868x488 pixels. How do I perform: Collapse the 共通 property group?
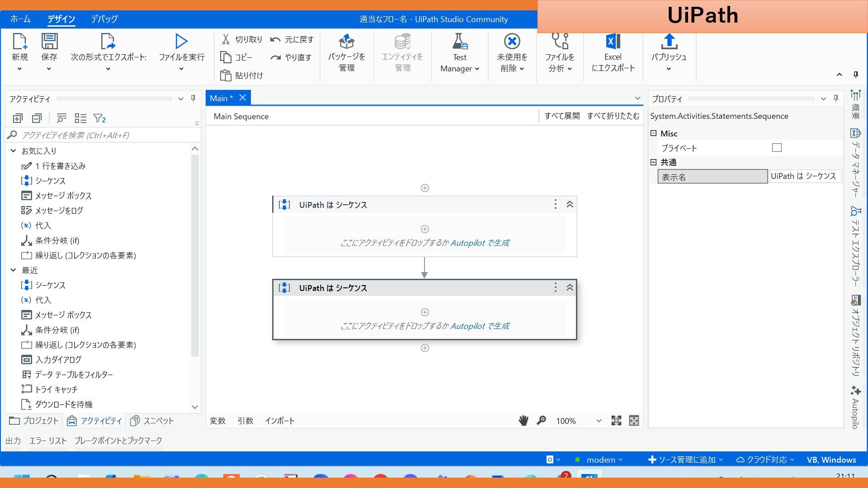point(653,162)
